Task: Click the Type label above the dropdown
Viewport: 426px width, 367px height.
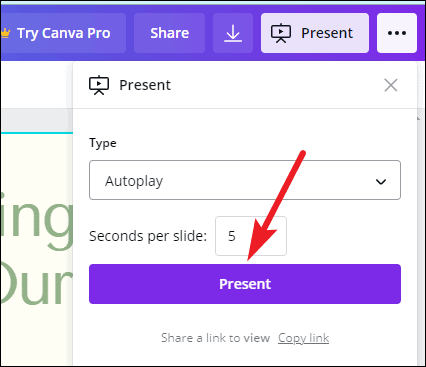Action: (103, 143)
